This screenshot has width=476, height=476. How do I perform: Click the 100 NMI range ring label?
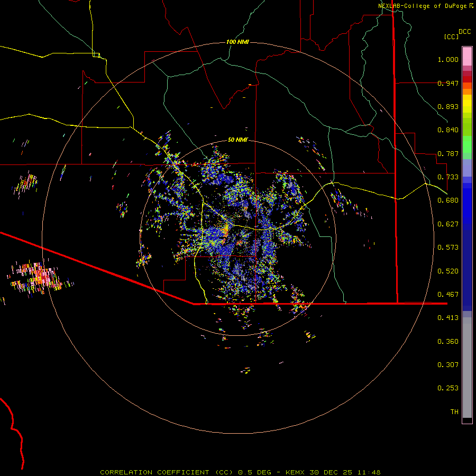pos(237,42)
